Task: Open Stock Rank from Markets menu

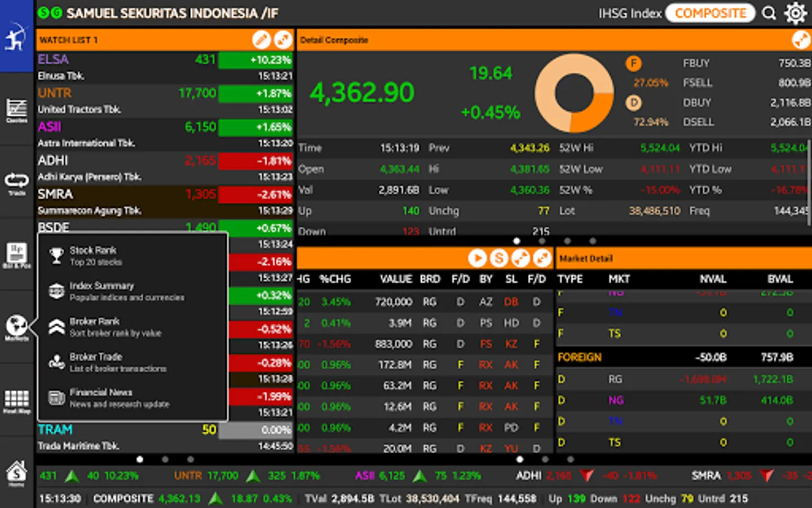Action: tap(133, 256)
